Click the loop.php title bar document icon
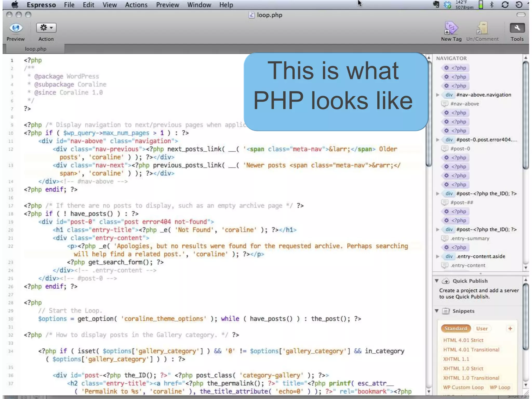The width and height of the screenshot is (532, 399). click(251, 15)
